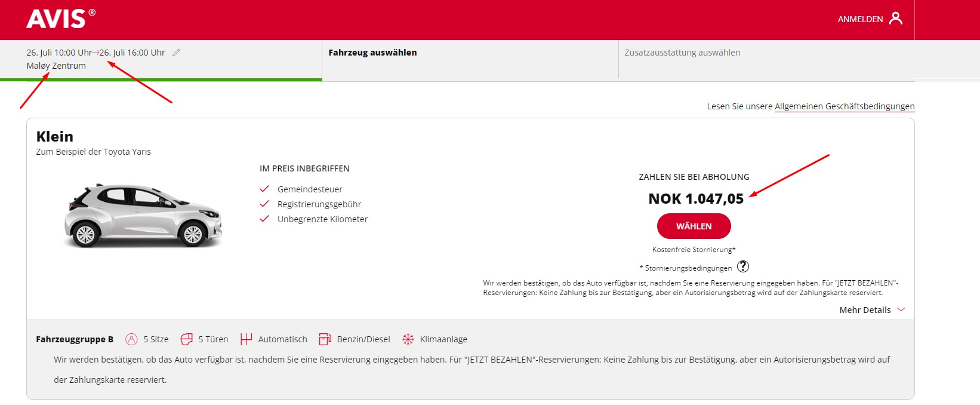
Task: Click the Gemeindesteuer checkmark icon
Action: pyautogui.click(x=264, y=189)
